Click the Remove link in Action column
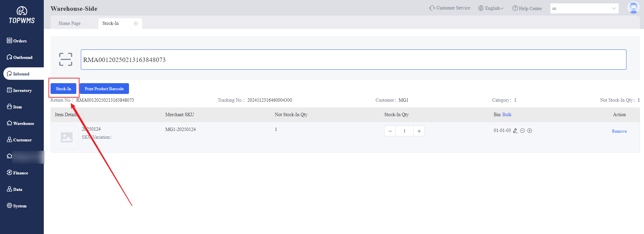The width and height of the screenshot is (644, 234). pyautogui.click(x=619, y=131)
